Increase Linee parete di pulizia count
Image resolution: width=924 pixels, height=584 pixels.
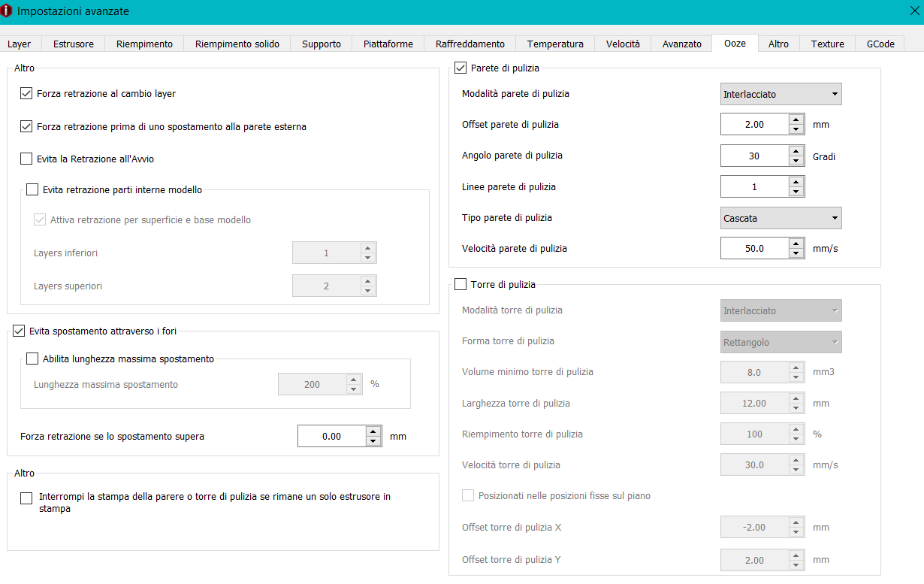tap(796, 181)
